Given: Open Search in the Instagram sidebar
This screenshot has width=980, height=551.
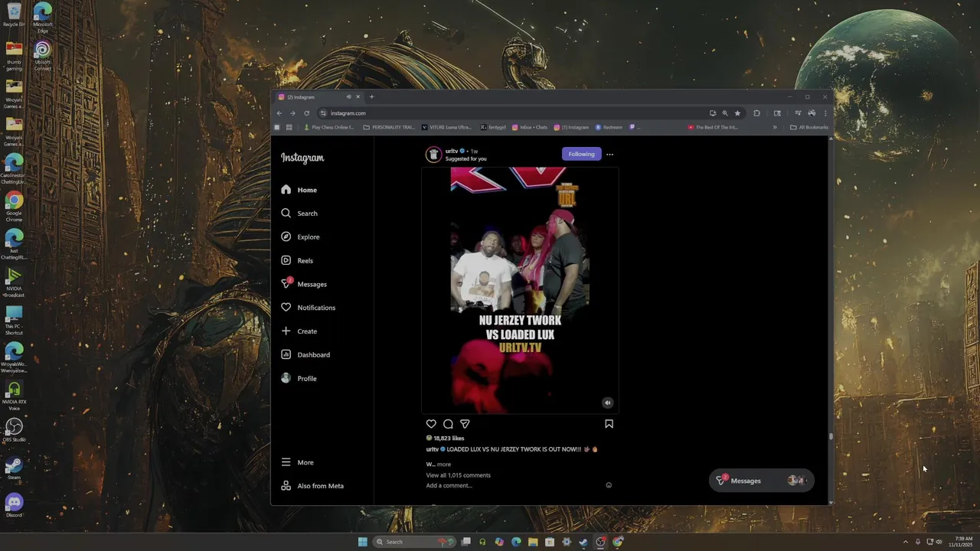Looking at the screenshot, I should (299, 214).
